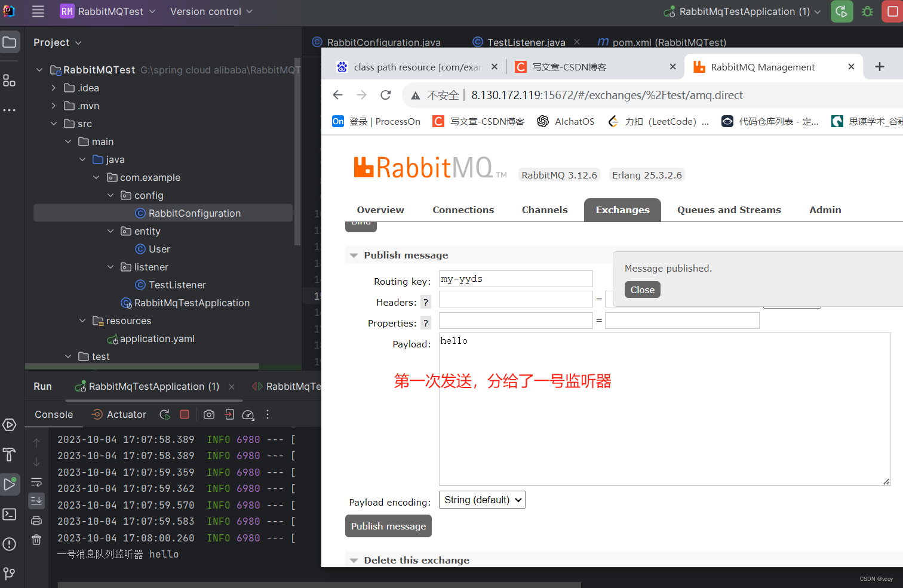This screenshot has height=588, width=903.
Task: Expand the .idea folder in project tree
Action: click(54, 88)
